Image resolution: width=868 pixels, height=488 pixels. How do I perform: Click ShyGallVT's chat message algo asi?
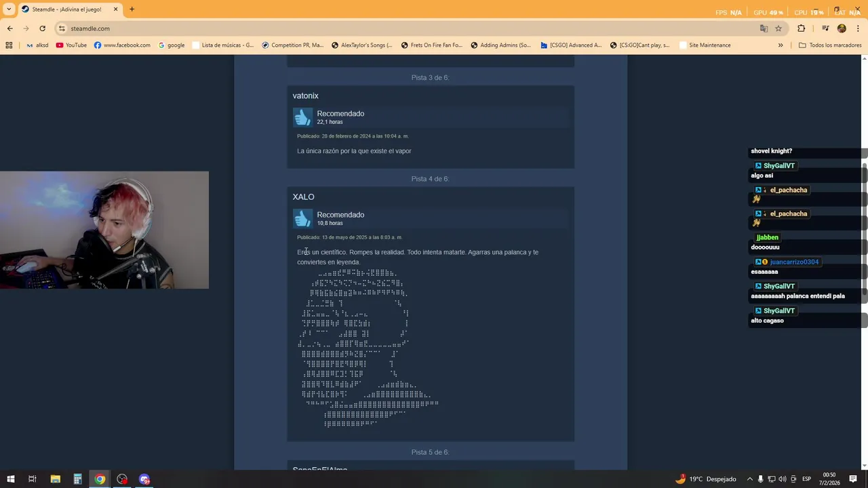click(x=762, y=176)
